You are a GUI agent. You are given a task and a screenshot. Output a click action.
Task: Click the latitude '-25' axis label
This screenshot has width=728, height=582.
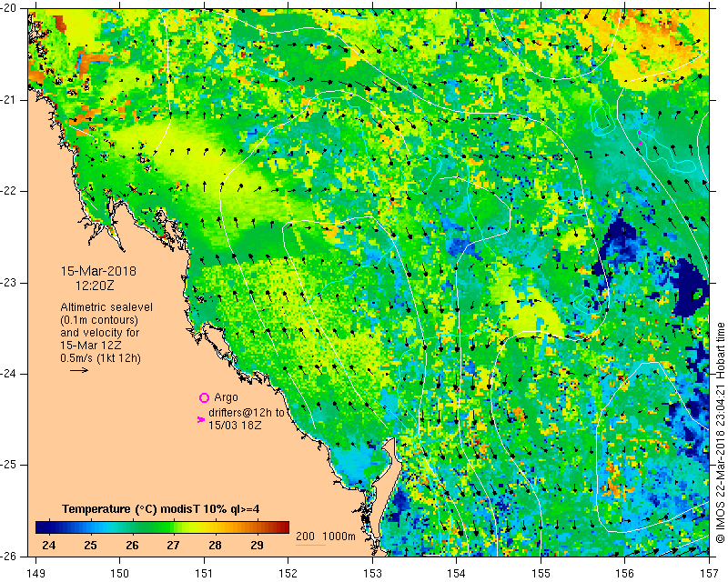(9, 465)
